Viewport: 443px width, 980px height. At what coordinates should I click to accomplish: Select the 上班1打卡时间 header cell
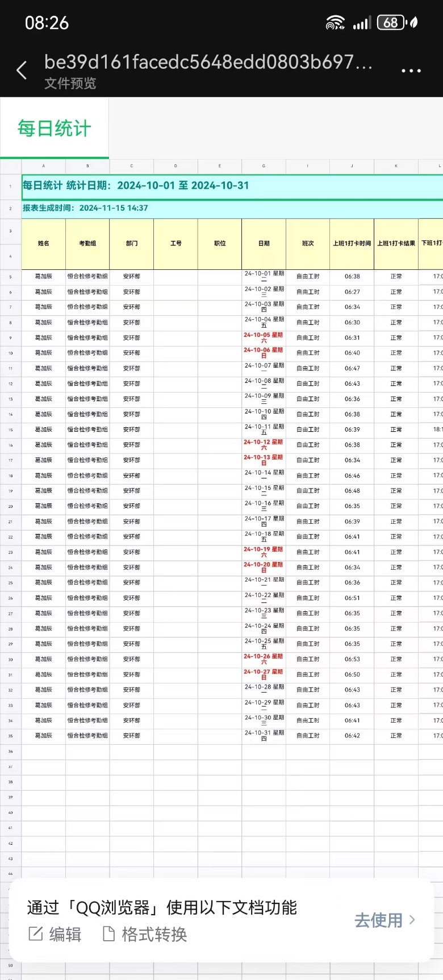[352, 244]
